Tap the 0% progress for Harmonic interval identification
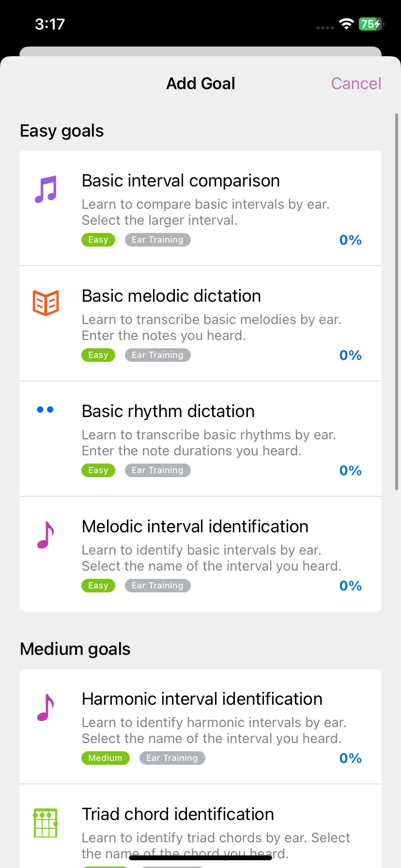 pos(351,758)
